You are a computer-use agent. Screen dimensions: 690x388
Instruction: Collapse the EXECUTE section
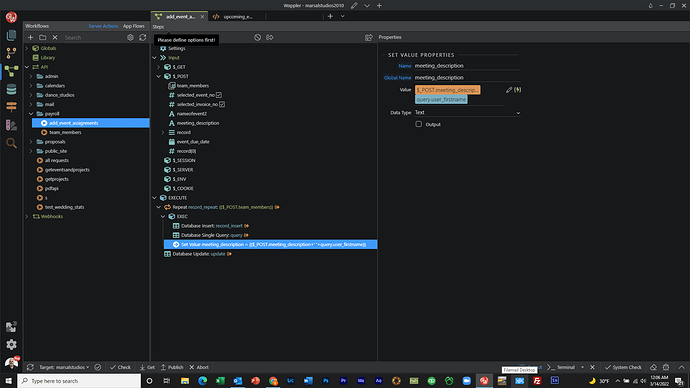(x=154, y=198)
